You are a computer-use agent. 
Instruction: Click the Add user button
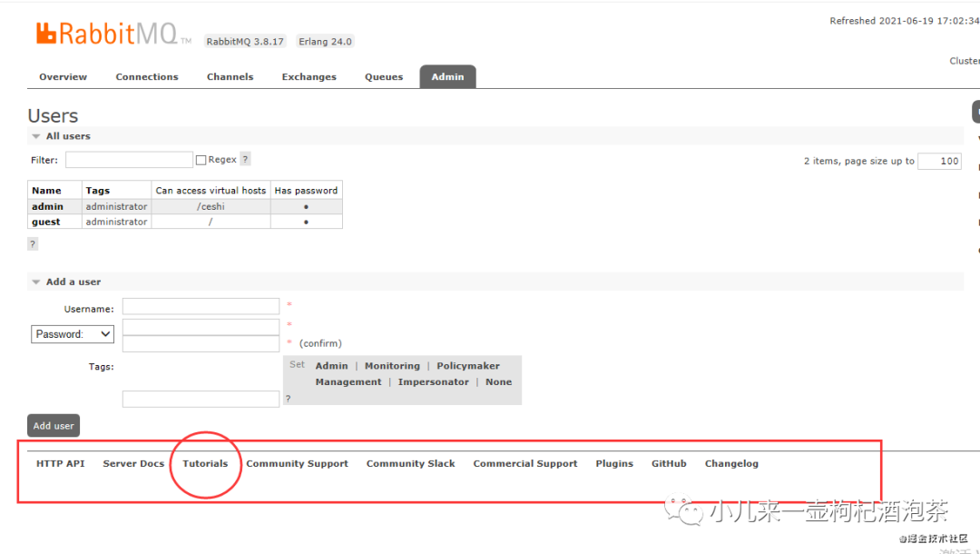coord(54,426)
